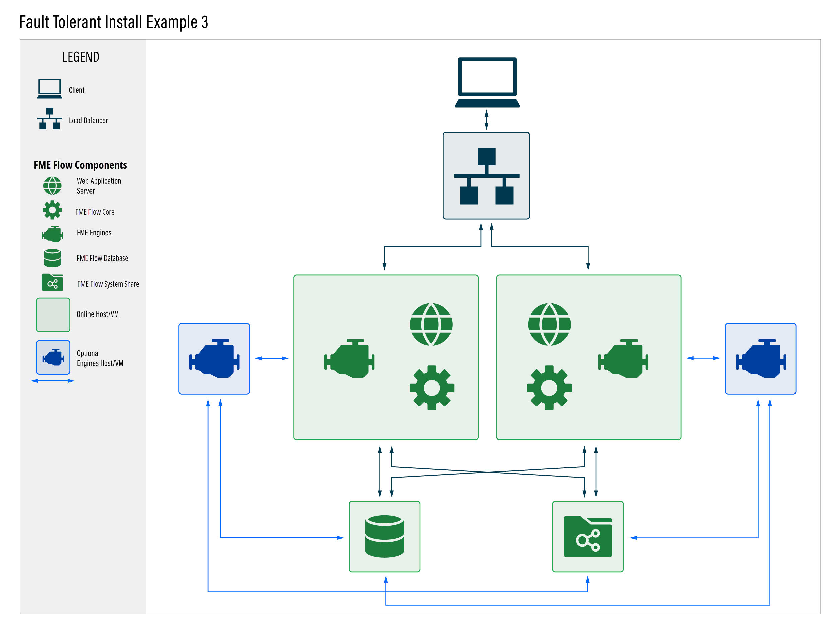Click gear icon in left green host
Image resolution: width=840 pixels, height=629 pixels.
coord(432,388)
